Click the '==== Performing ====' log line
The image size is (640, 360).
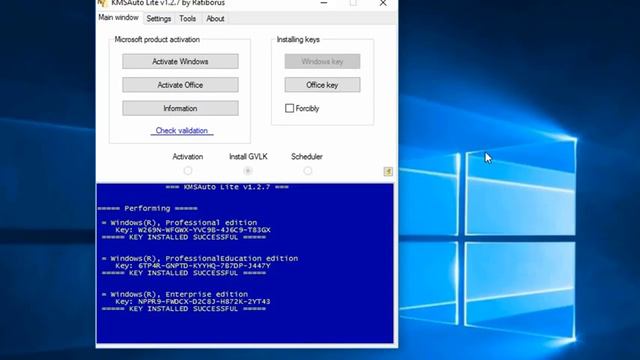(x=147, y=209)
